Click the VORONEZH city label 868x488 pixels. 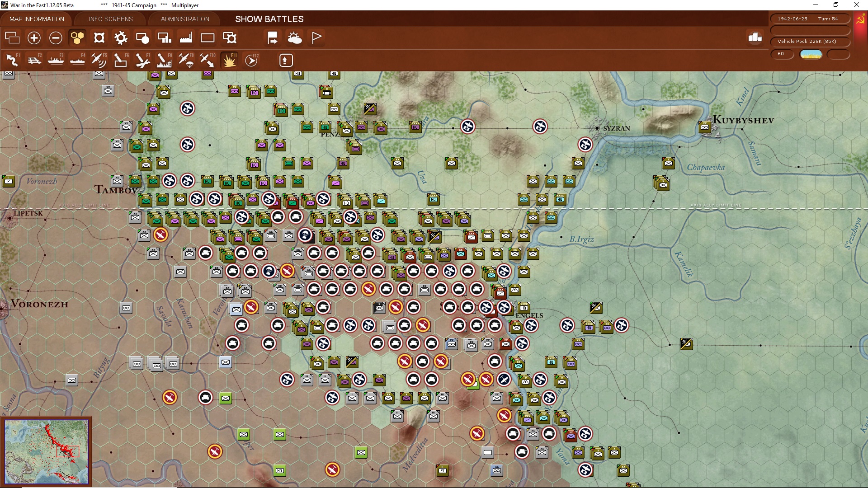pyautogui.click(x=40, y=304)
